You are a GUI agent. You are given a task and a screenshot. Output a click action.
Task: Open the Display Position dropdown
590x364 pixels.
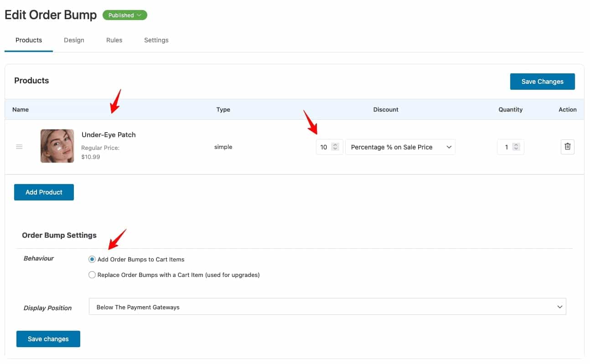click(326, 307)
